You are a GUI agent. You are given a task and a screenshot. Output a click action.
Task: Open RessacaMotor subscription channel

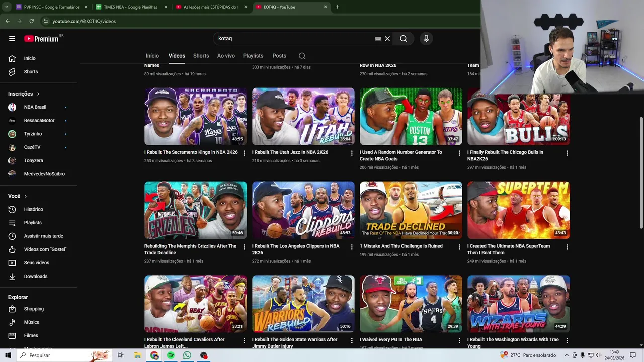click(39, 121)
